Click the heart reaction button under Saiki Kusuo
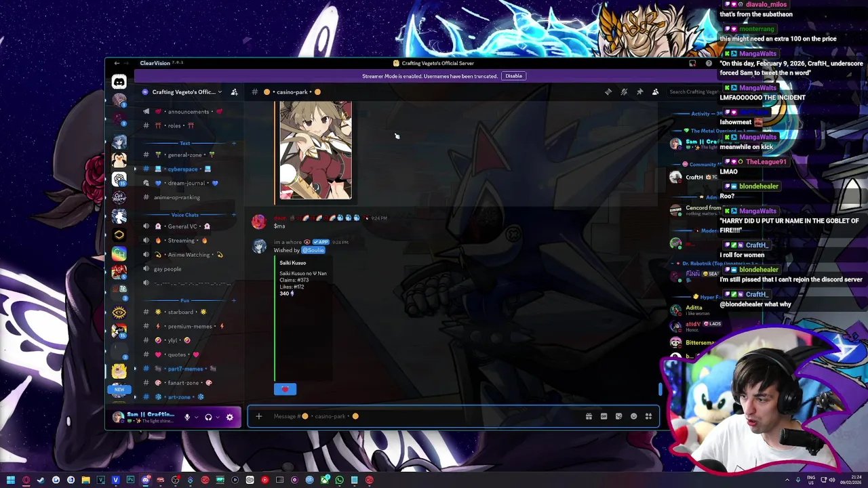This screenshot has height=488, width=868. pyautogui.click(x=285, y=389)
